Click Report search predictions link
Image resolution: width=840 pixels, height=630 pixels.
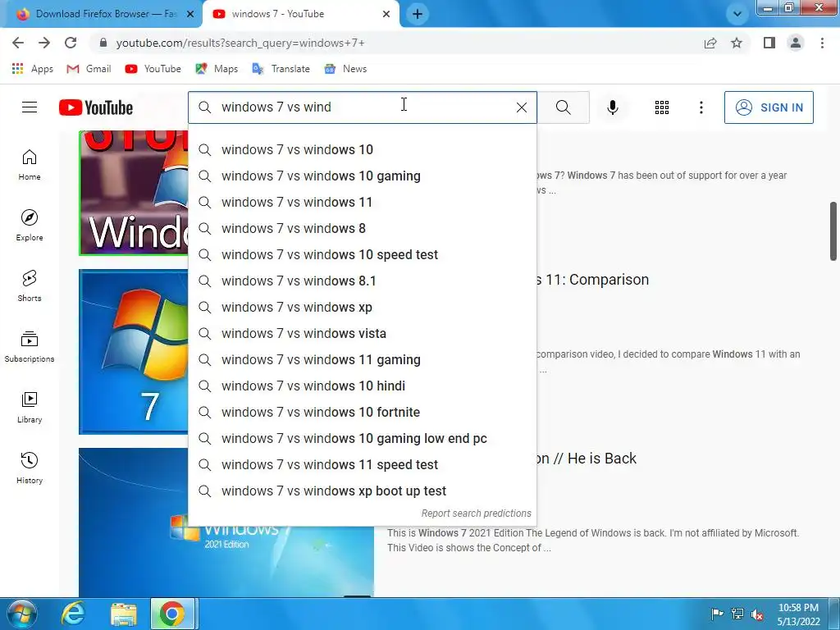[477, 514]
